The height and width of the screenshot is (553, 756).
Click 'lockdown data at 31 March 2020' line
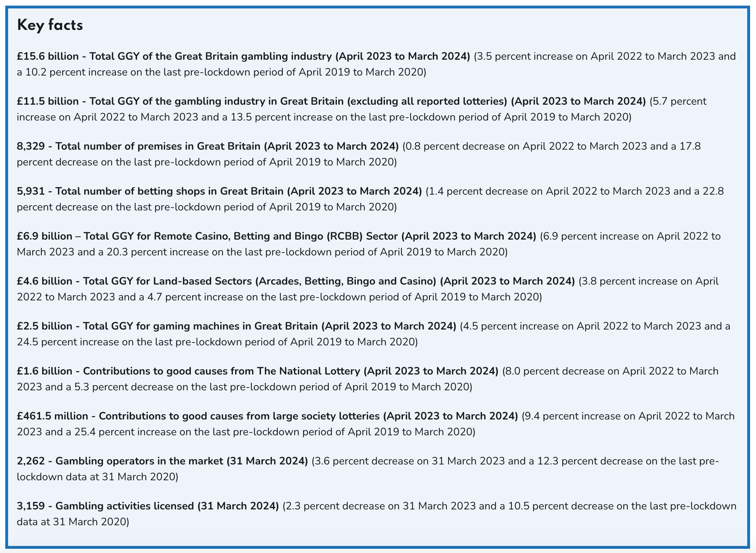(x=97, y=477)
